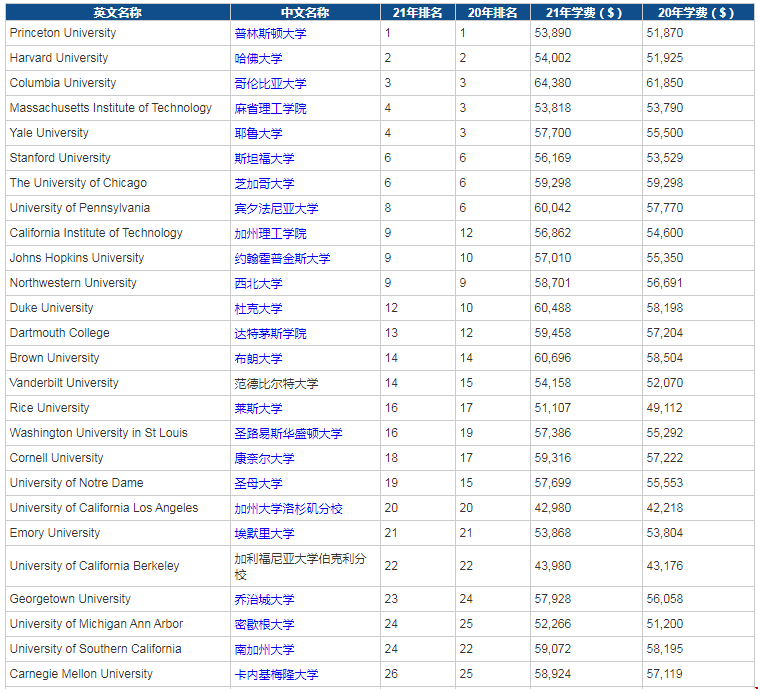The image size is (758, 689).
Task: Open the 圣母大学 link
Action: coord(258,484)
